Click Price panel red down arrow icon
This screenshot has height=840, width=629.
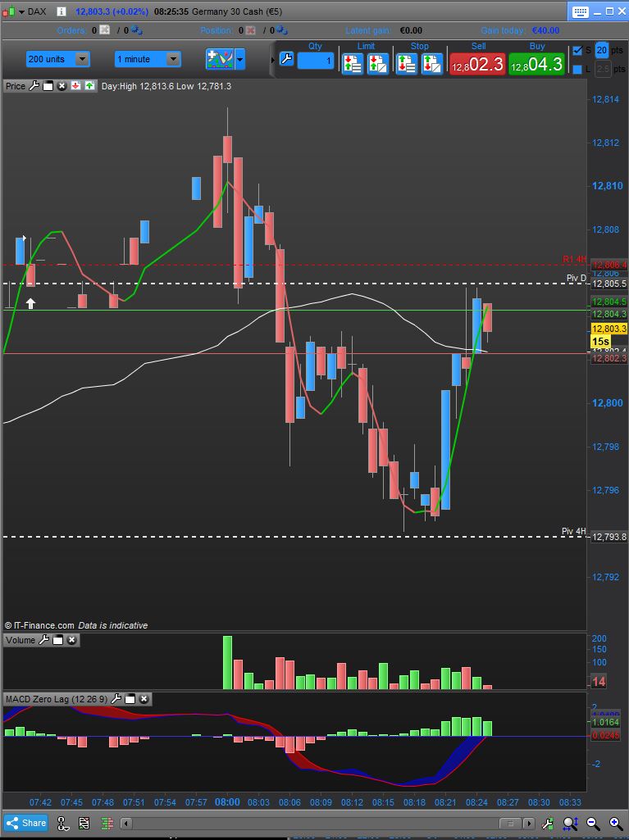(75, 86)
